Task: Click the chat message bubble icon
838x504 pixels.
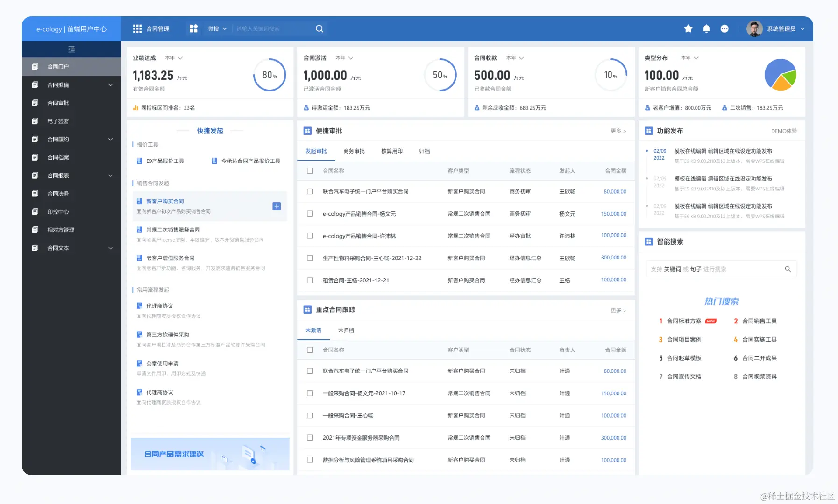Action: pyautogui.click(x=724, y=29)
